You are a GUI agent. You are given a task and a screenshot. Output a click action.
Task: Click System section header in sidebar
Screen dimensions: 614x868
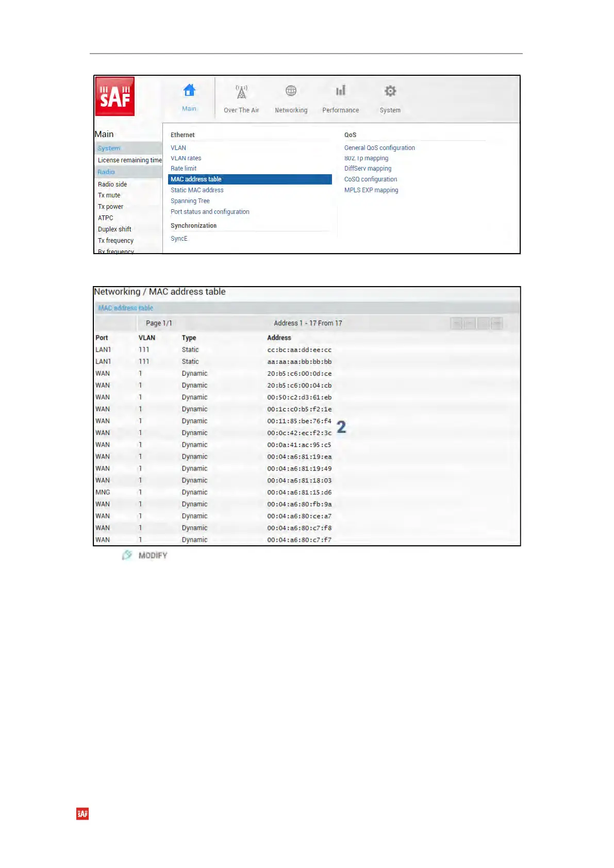(128, 148)
